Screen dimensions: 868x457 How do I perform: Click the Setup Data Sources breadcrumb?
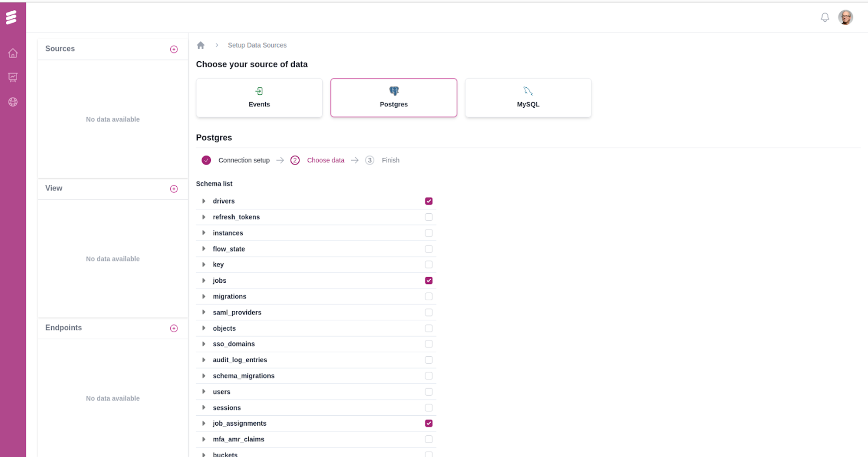tap(257, 45)
